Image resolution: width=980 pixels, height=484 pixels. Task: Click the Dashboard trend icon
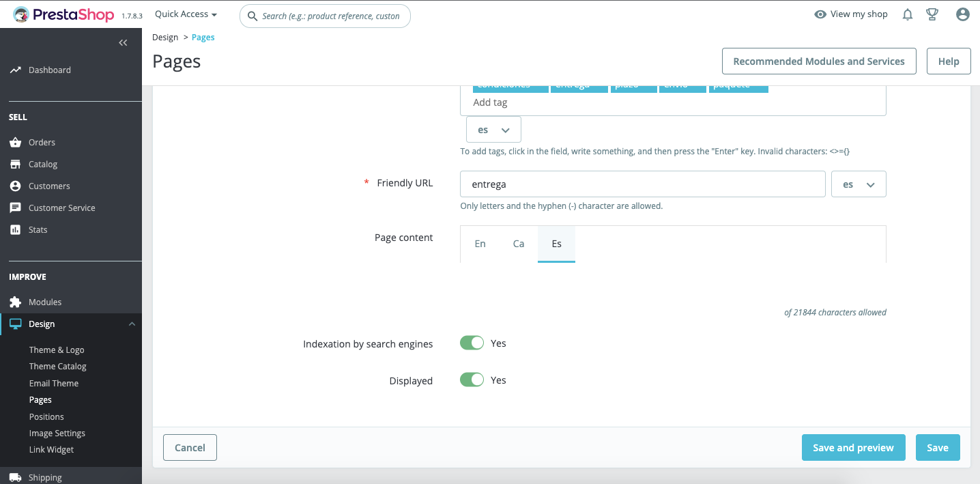click(x=15, y=70)
